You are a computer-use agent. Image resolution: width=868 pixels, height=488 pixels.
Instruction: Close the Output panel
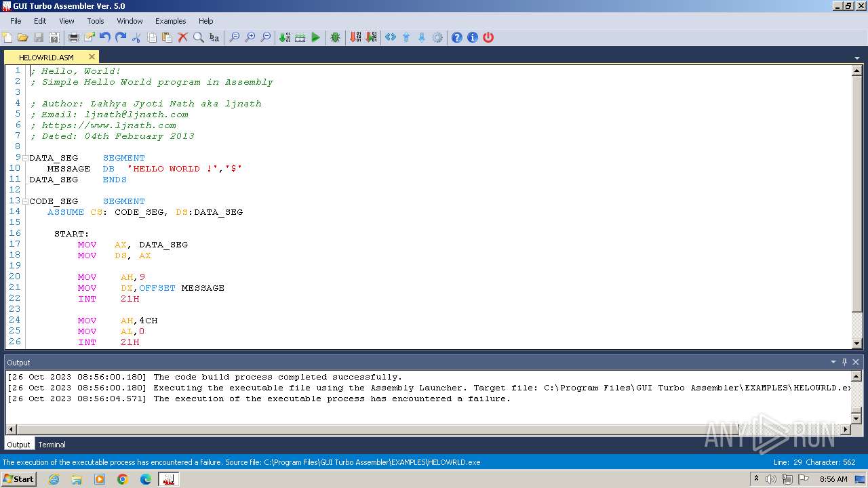[x=856, y=362]
